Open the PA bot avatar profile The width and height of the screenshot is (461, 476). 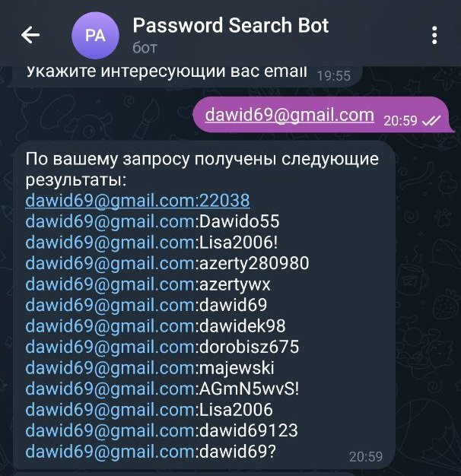95,35
